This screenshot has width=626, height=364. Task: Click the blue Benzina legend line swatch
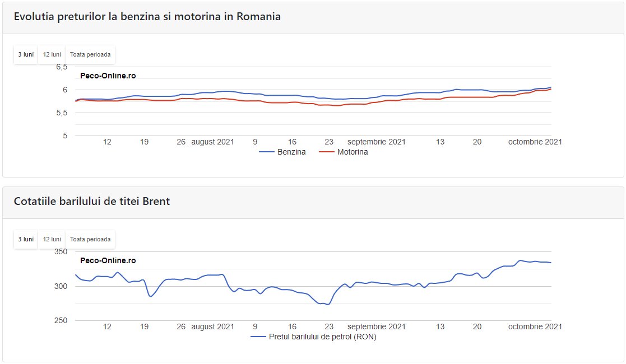pyautogui.click(x=266, y=152)
